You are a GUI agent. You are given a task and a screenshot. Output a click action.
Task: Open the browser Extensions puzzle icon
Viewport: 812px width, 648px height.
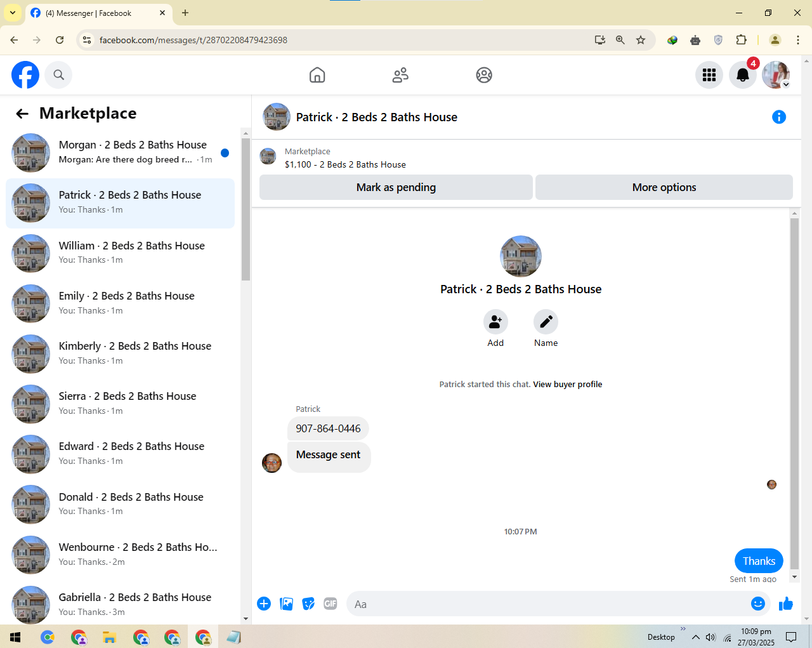pyautogui.click(x=741, y=40)
